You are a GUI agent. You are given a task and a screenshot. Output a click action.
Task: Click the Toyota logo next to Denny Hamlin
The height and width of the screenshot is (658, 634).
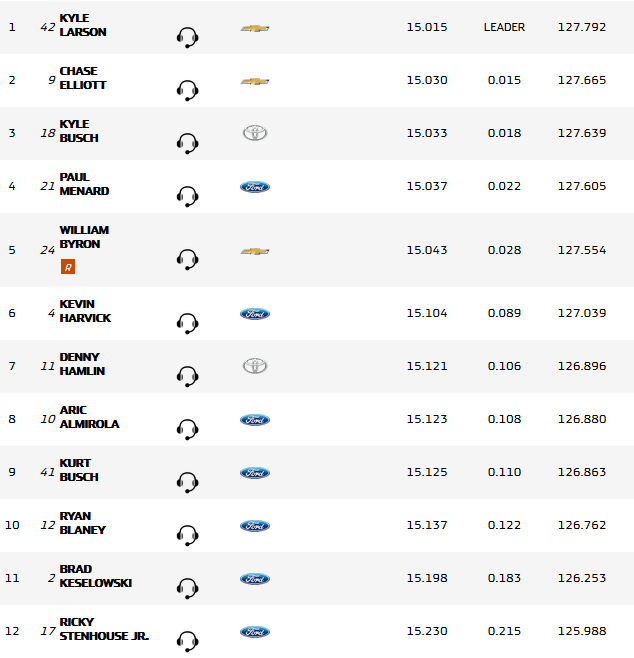pyautogui.click(x=255, y=366)
